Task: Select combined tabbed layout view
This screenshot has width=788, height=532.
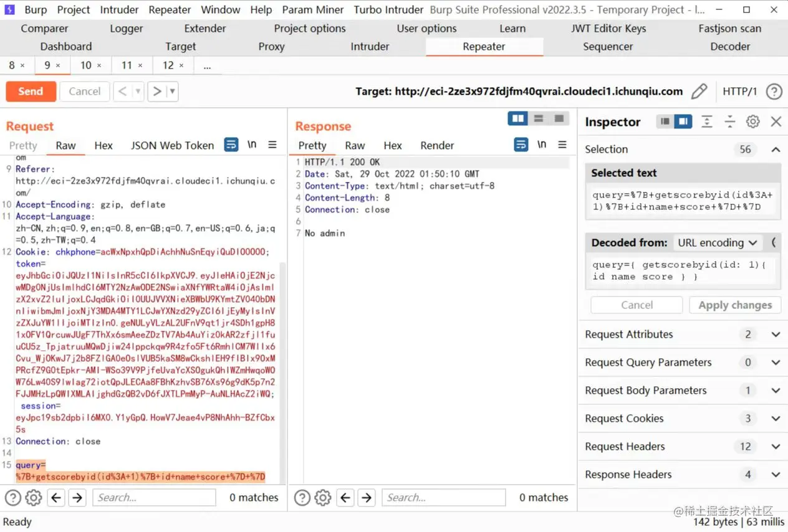Action: point(559,118)
